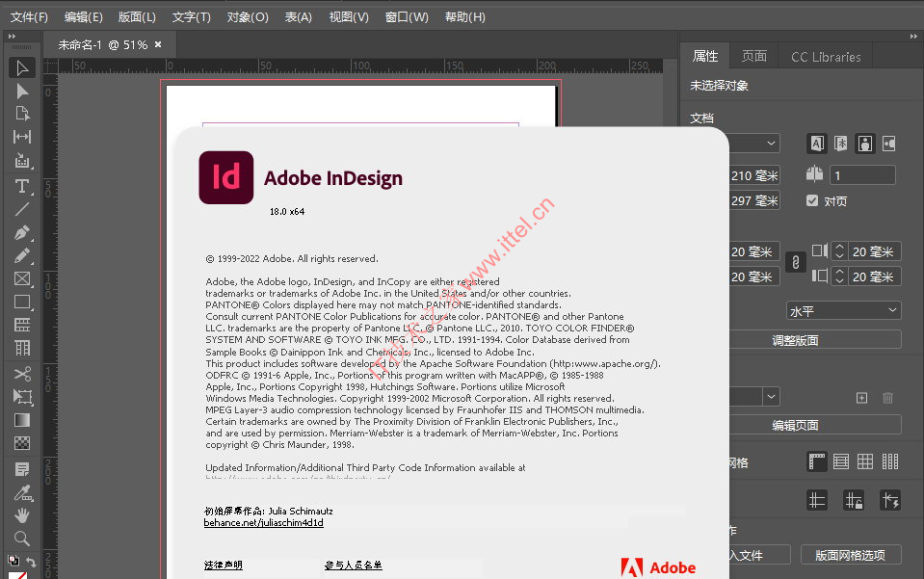924x579 pixels.
Task: Click the swap fill and stroke arrow
Action: click(31, 562)
